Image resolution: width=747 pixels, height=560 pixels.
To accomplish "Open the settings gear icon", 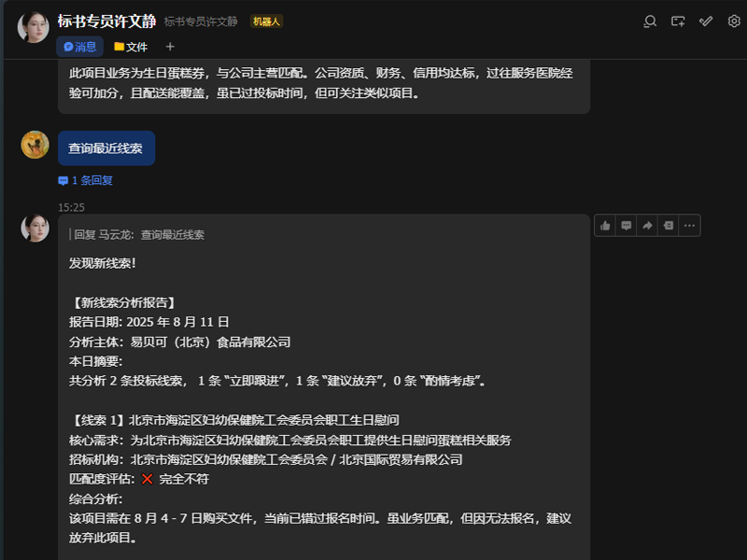I will pyautogui.click(x=732, y=21).
